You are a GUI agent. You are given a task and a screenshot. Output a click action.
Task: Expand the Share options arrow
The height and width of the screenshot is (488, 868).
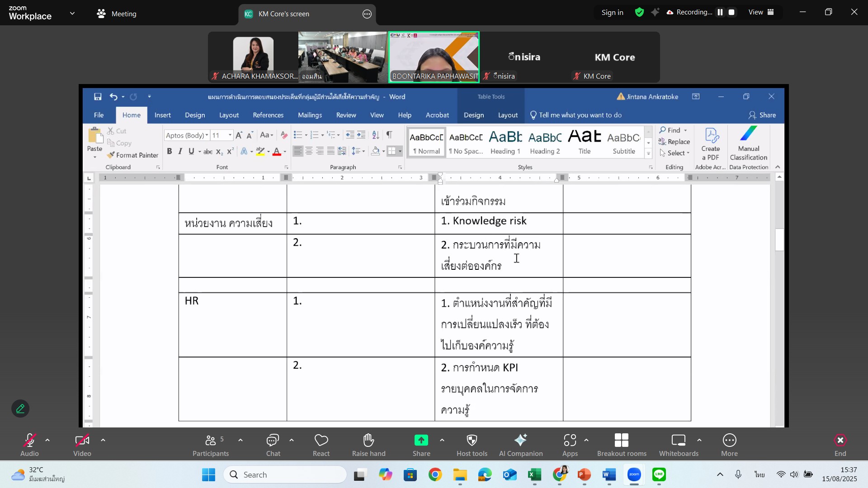tap(442, 440)
